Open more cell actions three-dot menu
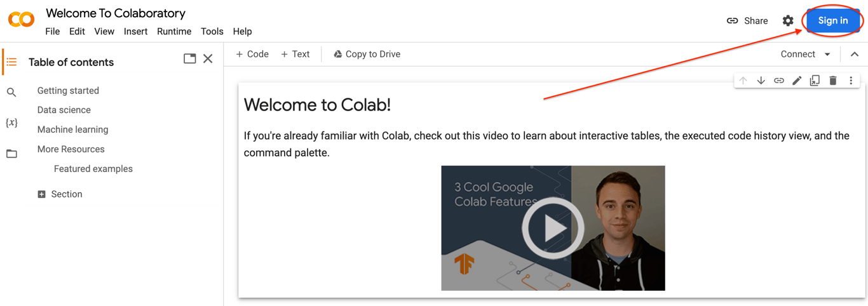The image size is (868, 306). (851, 81)
